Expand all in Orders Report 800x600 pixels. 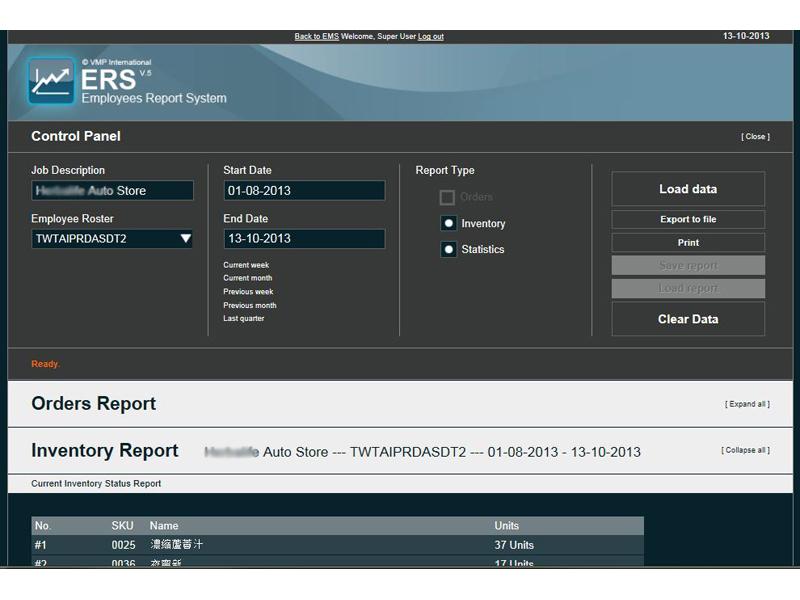[x=747, y=404]
